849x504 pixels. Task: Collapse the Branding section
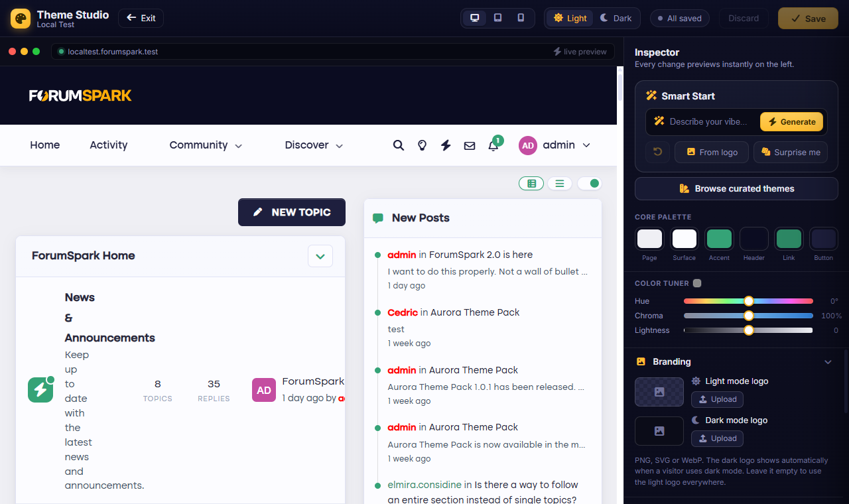pyautogui.click(x=828, y=362)
